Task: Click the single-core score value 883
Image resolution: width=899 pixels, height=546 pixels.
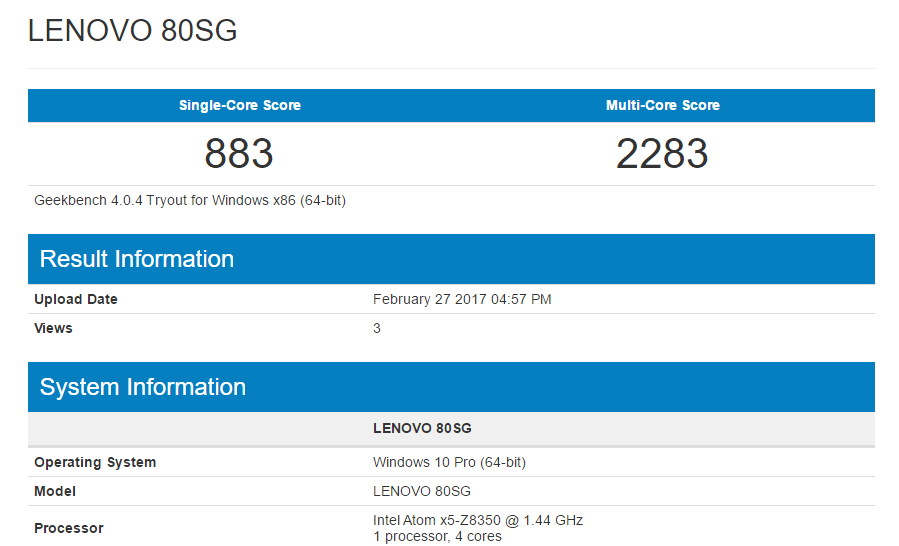Action: [239, 154]
